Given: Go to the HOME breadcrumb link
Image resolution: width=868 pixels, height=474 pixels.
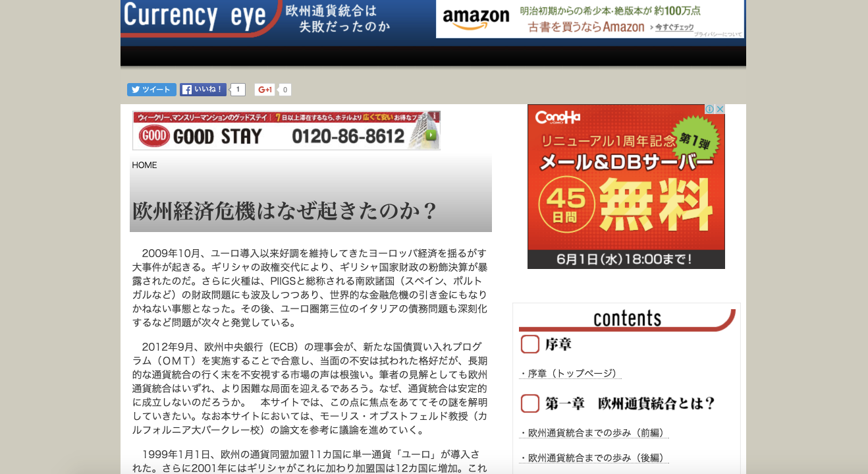Looking at the screenshot, I should pyautogui.click(x=144, y=165).
